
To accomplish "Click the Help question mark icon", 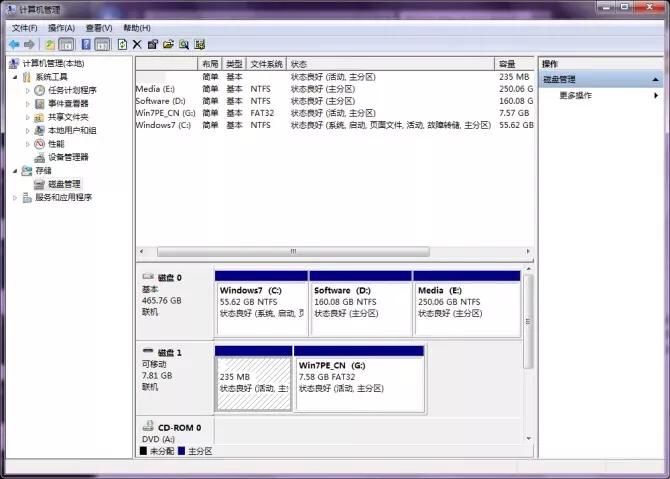I will pos(86,44).
